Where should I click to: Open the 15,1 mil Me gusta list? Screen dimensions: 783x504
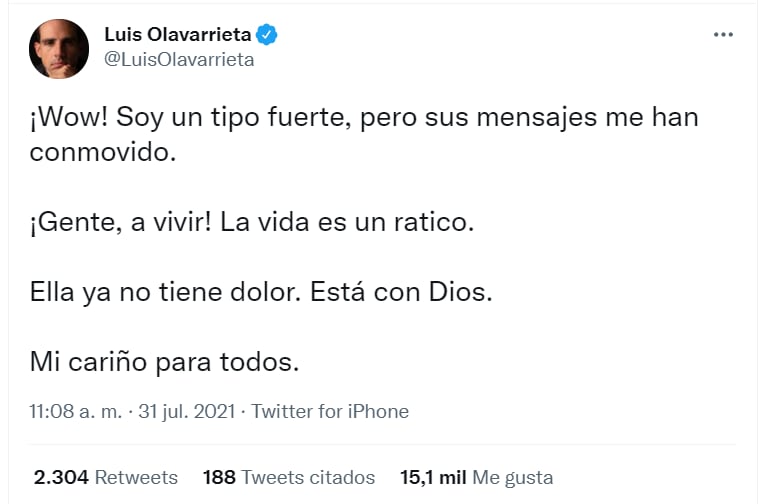click(476, 477)
